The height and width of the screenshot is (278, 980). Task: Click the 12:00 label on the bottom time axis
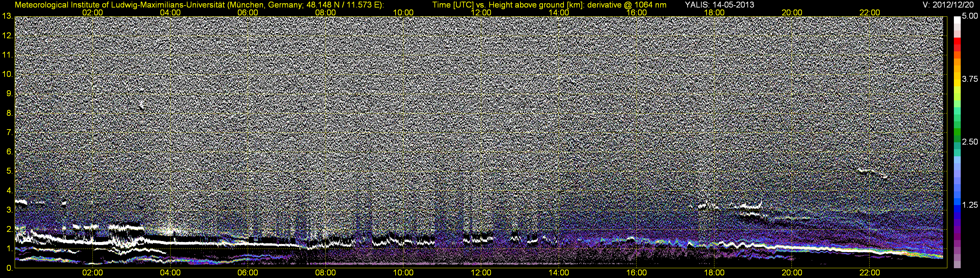(481, 273)
